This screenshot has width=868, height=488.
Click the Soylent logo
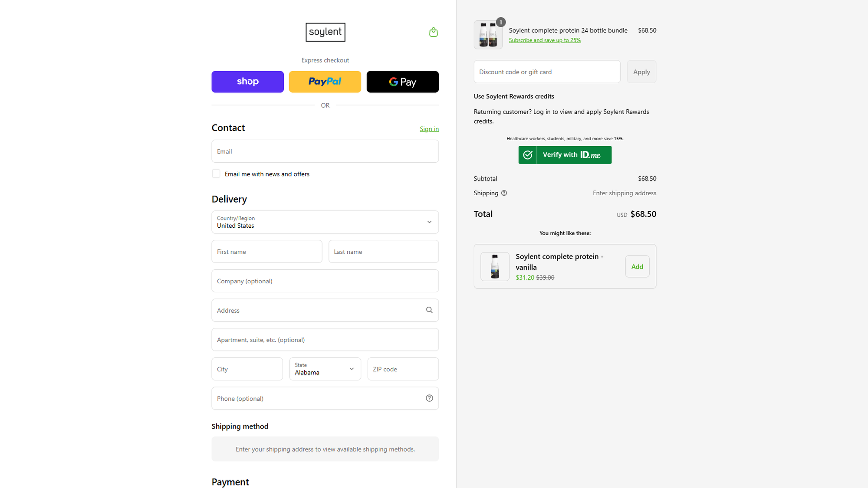pos(325,32)
